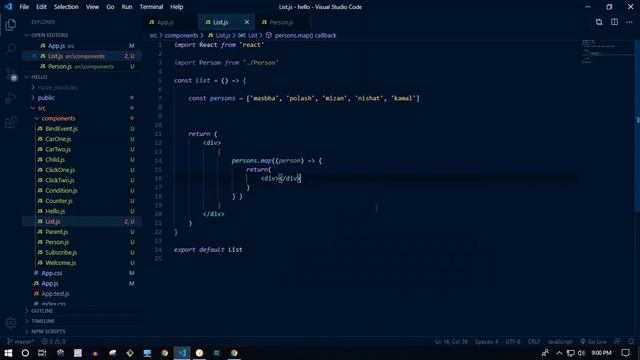This screenshot has width=640, height=360.
Task: Click the Cortana search circle on taskbar
Action: tap(25, 353)
